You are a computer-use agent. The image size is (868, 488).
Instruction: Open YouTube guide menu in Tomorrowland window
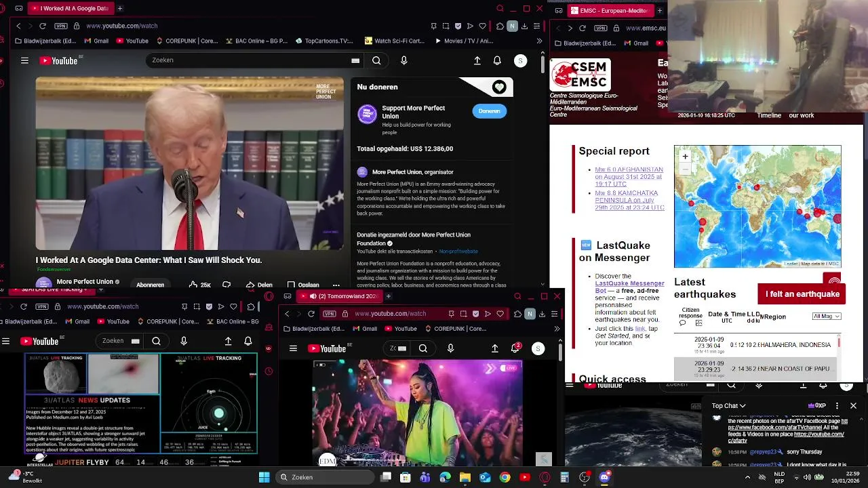(x=293, y=348)
